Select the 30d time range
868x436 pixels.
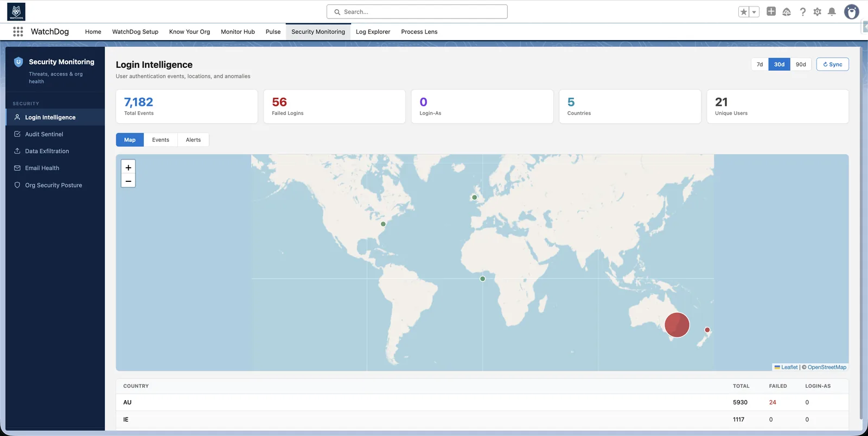(779, 64)
